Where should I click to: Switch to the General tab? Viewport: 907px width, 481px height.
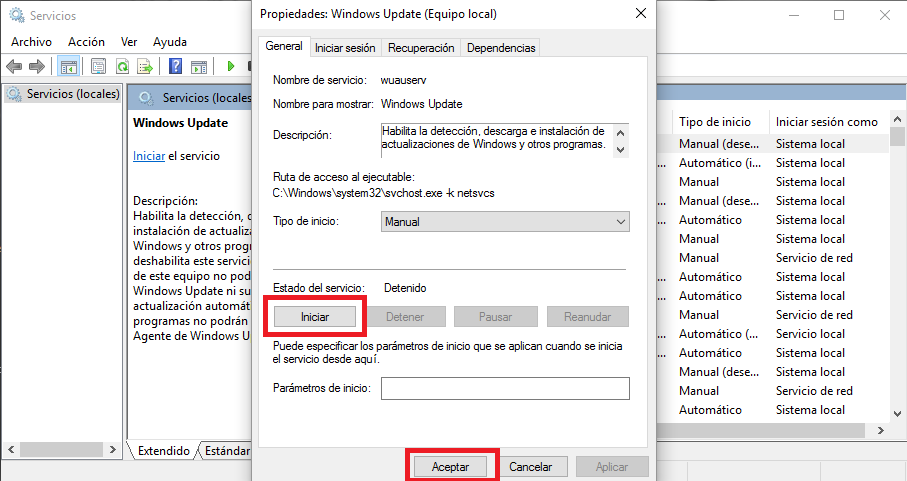284,46
